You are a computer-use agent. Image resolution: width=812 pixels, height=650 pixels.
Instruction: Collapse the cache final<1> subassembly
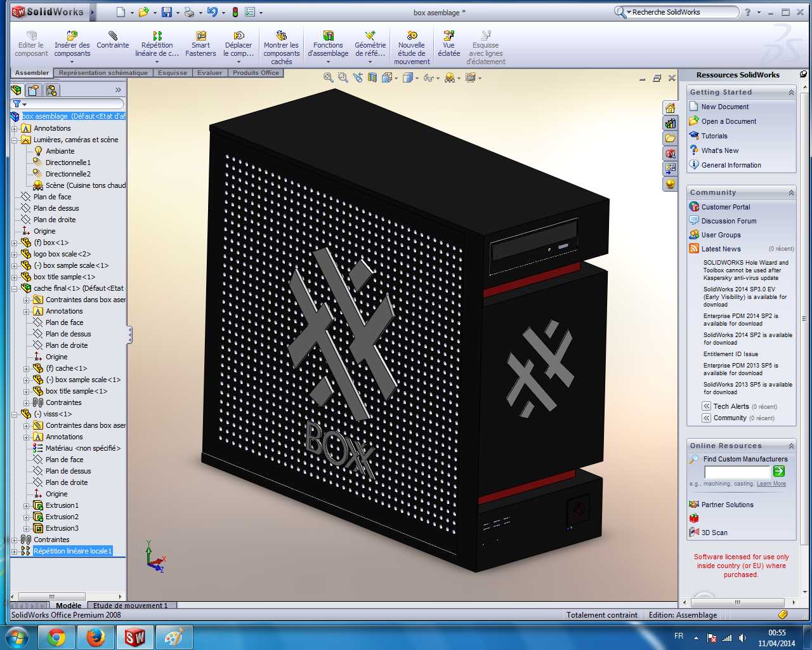15,288
